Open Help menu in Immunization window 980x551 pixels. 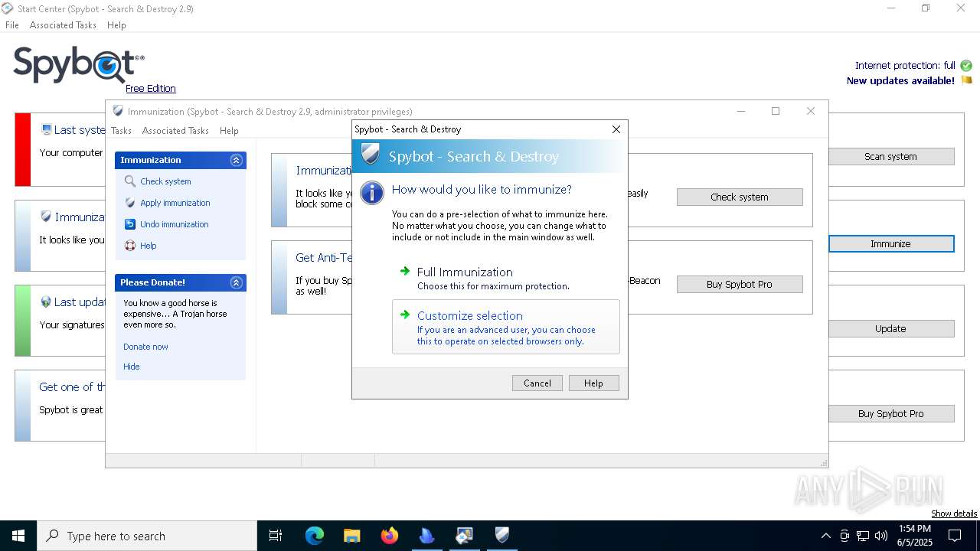[229, 131]
